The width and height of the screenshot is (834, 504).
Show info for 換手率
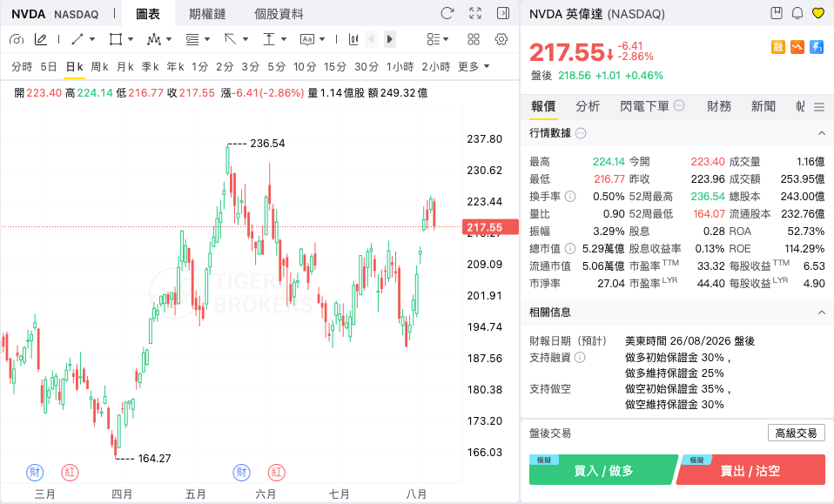click(569, 197)
